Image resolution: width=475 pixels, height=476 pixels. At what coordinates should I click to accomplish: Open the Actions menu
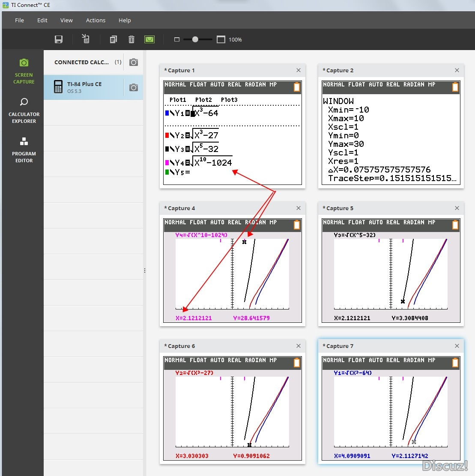point(96,21)
